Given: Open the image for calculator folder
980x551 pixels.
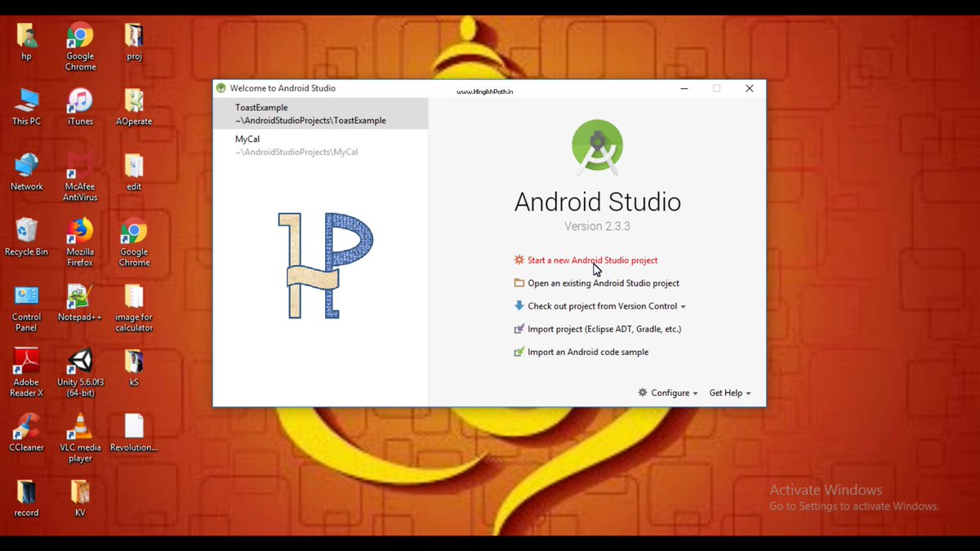Looking at the screenshot, I should point(134,297).
